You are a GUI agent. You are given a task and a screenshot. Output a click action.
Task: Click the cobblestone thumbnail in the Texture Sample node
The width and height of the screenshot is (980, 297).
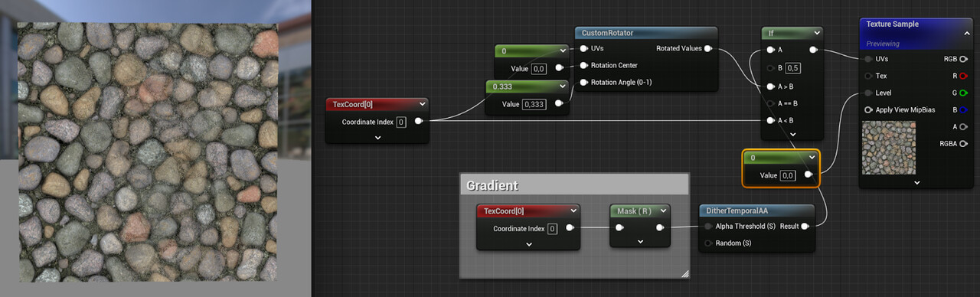tap(889, 148)
